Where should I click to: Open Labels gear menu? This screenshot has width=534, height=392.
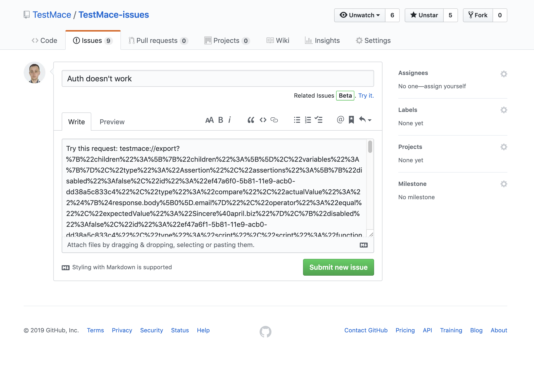(x=504, y=110)
